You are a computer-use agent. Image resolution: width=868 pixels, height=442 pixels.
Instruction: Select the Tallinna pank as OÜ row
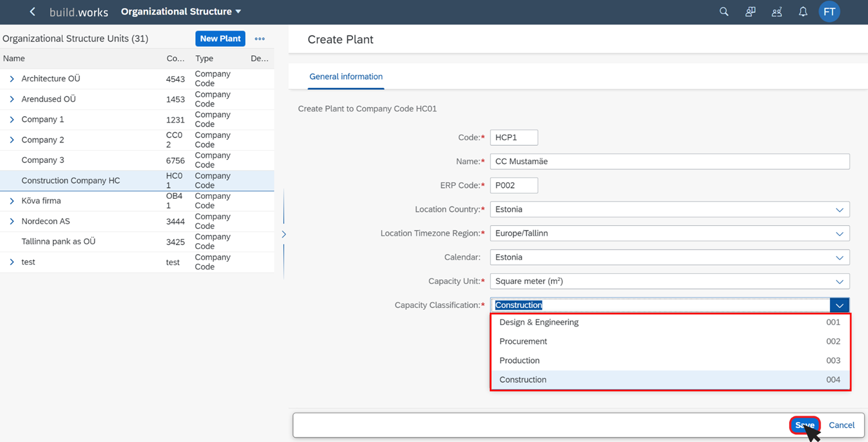(x=137, y=242)
